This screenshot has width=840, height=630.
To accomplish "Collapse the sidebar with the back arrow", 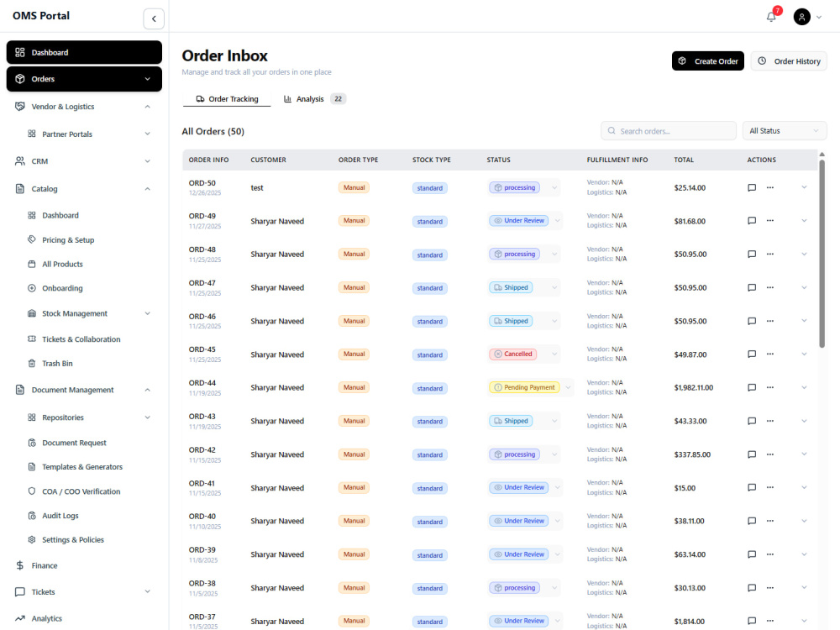I will (x=154, y=18).
